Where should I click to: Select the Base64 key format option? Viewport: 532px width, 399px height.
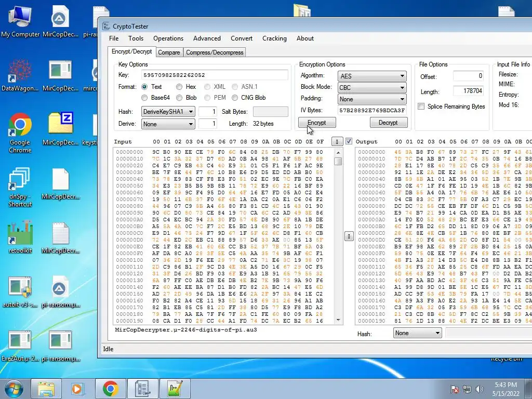click(144, 98)
